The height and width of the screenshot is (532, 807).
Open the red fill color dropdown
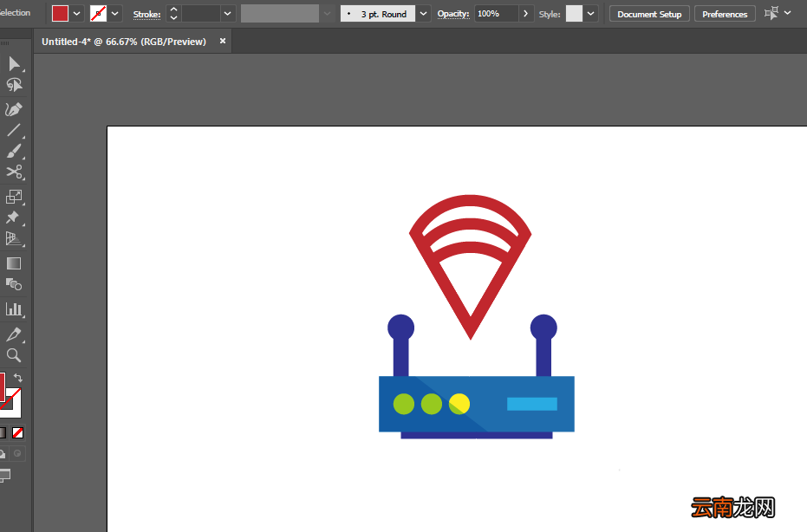[x=76, y=14]
